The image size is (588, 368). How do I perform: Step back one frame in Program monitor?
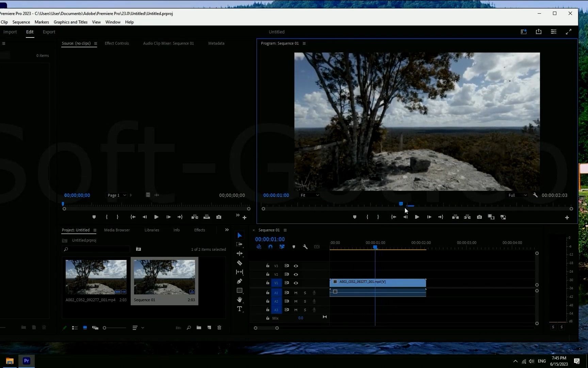click(x=405, y=217)
